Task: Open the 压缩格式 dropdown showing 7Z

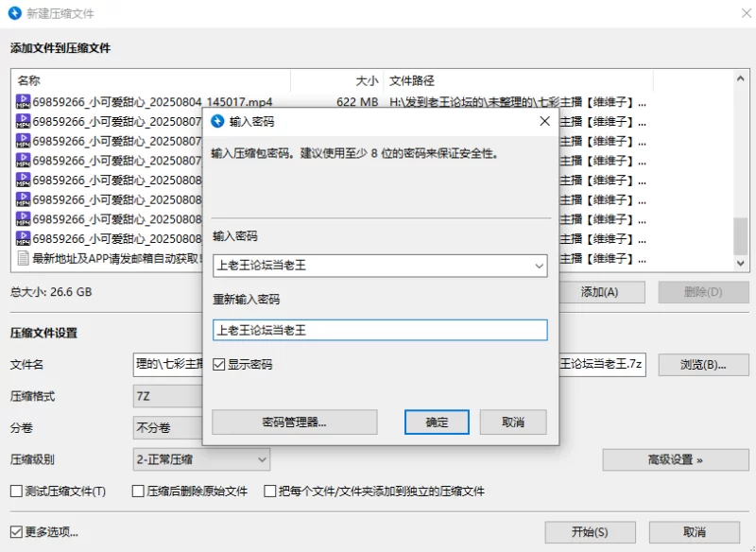Action: [x=168, y=396]
